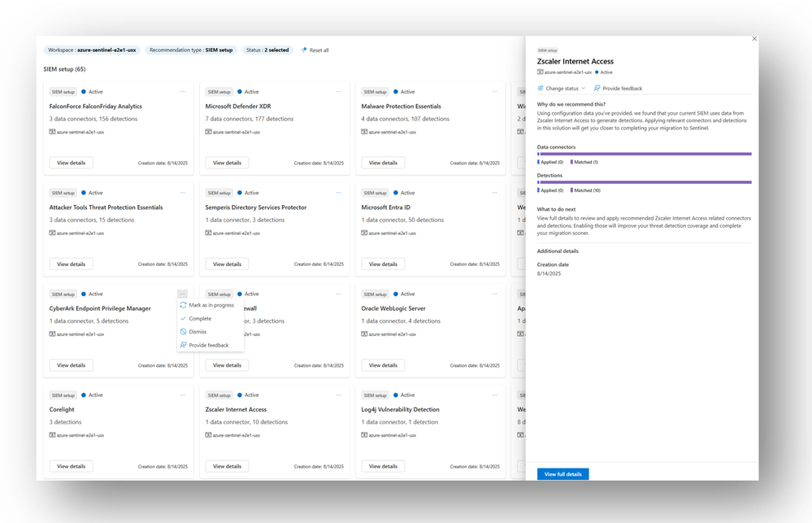Click the Data connectors progress bar

click(645, 154)
